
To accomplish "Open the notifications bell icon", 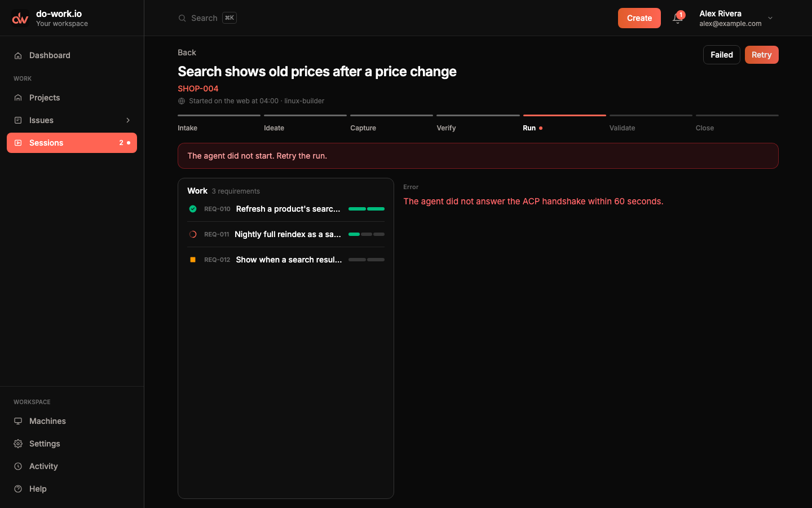I will click(x=677, y=18).
